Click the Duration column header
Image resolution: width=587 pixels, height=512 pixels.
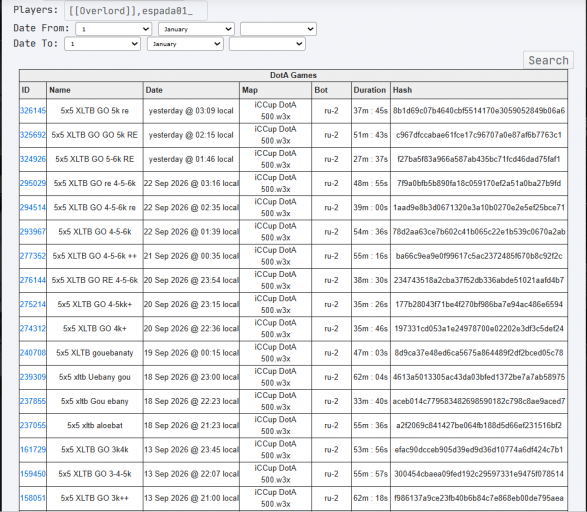[x=370, y=90]
